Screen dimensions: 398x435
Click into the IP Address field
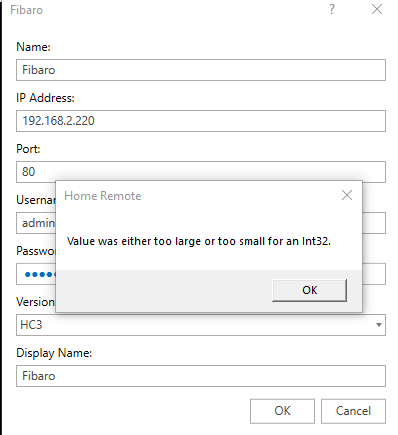(201, 121)
